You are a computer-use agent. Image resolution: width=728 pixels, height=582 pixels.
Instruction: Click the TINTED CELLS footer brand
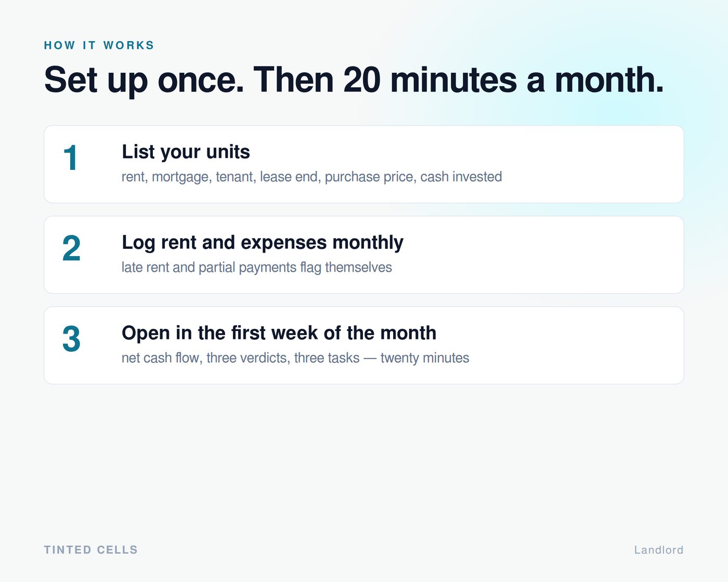(90, 550)
